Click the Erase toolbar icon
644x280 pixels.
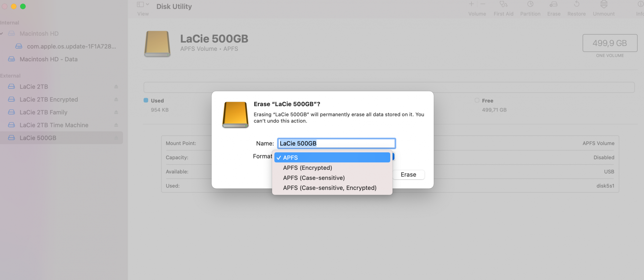pyautogui.click(x=554, y=5)
